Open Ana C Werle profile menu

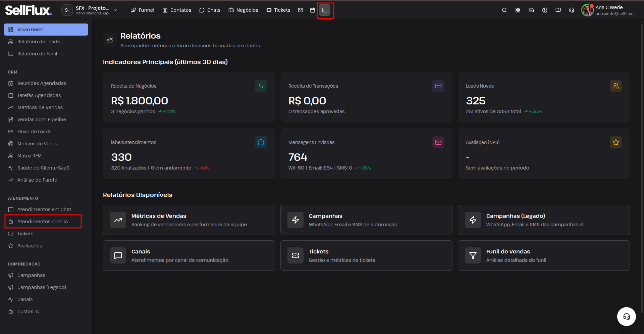pyautogui.click(x=608, y=10)
